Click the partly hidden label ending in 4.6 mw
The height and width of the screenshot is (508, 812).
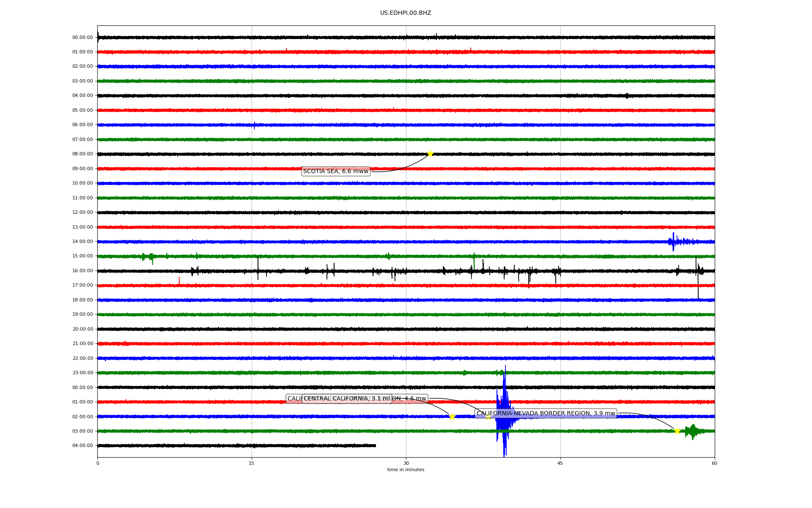click(409, 399)
